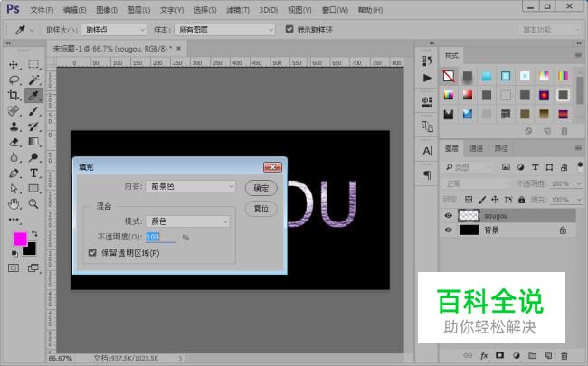
Task: Select the Move tool
Action: coord(14,64)
